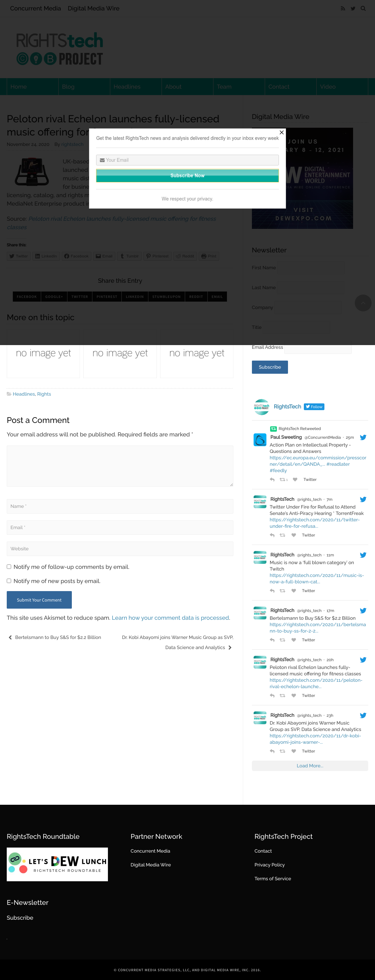Share via the Pinterest button under Share this
The width and height of the screenshot is (375, 980).
point(157,256)
